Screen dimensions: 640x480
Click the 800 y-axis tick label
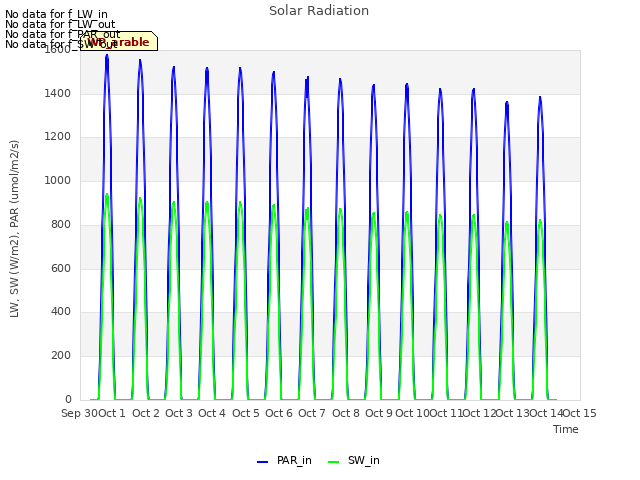pyautogui.click(x=61, y=224)
